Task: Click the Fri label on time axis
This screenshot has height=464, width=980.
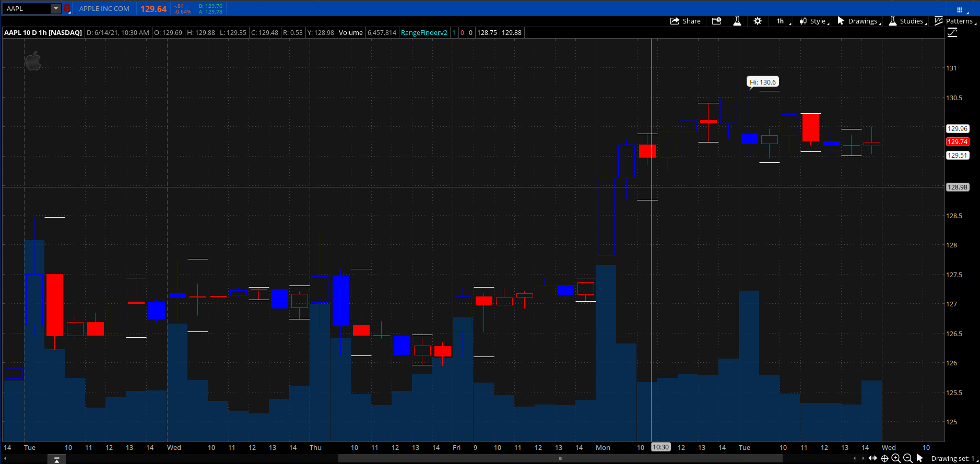Action: point(456,447)
